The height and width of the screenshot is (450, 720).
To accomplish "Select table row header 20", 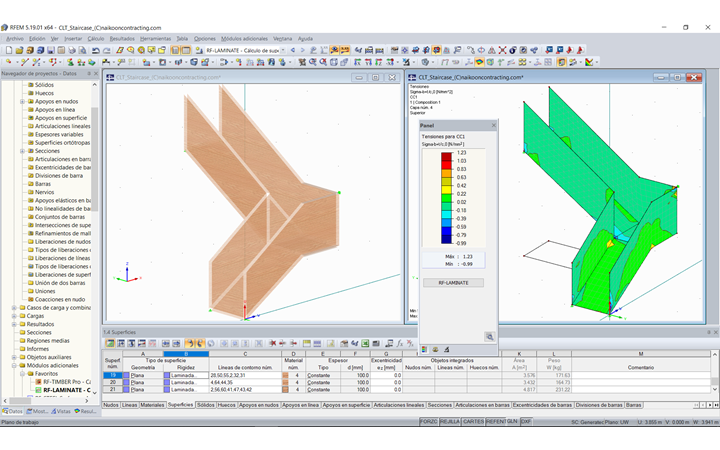I will [x=112, y=382].
